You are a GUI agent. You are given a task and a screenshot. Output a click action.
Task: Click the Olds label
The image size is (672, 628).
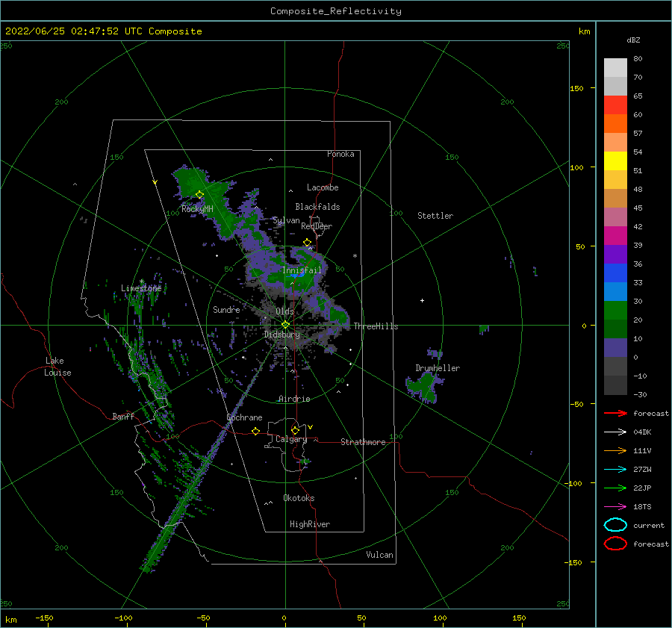point(284,311)
